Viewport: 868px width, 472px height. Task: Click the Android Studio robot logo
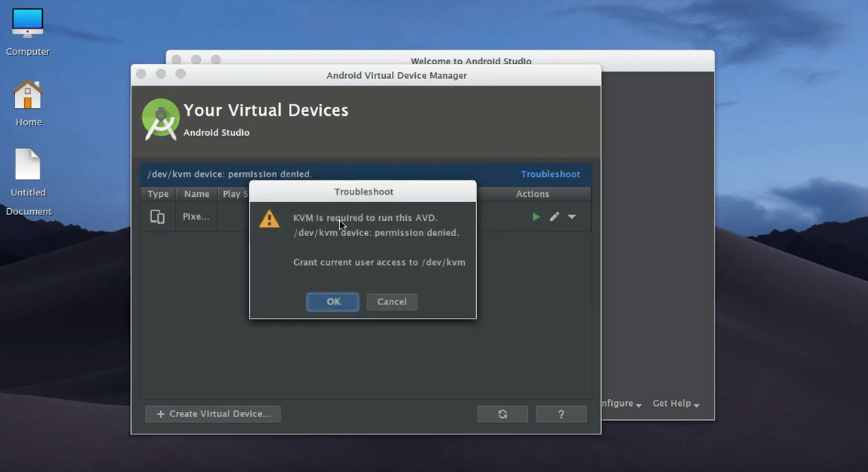tap(160, 118)
